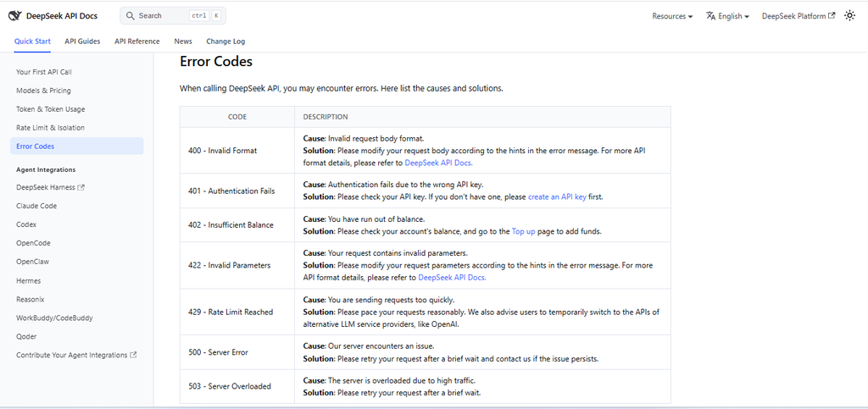Open Models & Pricing in sidebar
The width and height of the screenshot is (868, 409).
pos(44,91)
